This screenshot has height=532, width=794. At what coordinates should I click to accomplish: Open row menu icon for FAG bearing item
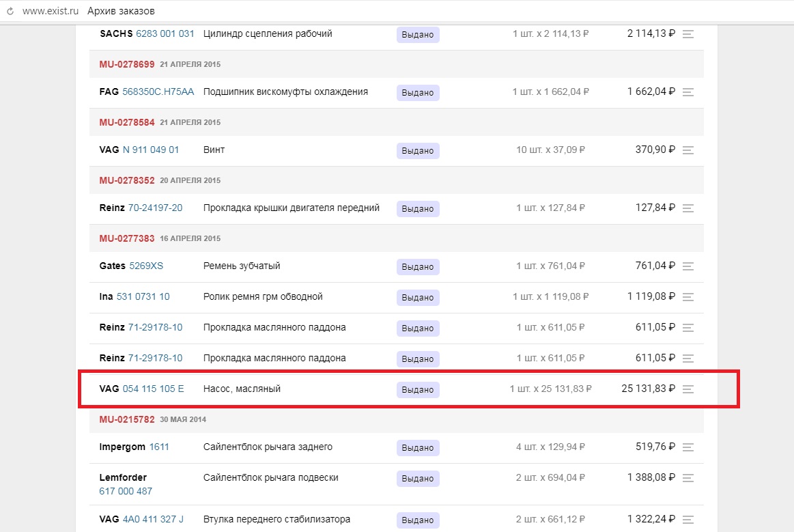pyautogui.click(x=688, y=92)
